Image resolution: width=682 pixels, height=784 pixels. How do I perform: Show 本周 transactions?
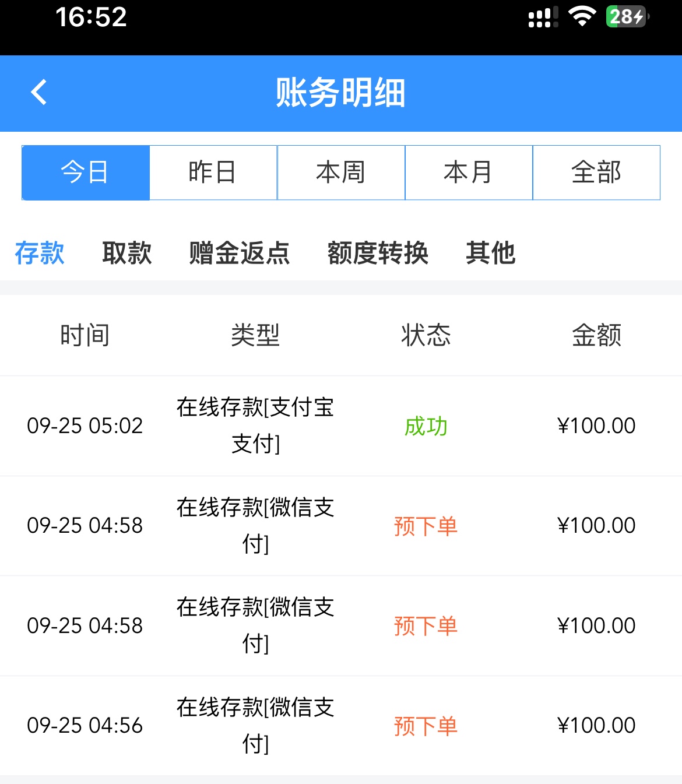pos(341,173)
